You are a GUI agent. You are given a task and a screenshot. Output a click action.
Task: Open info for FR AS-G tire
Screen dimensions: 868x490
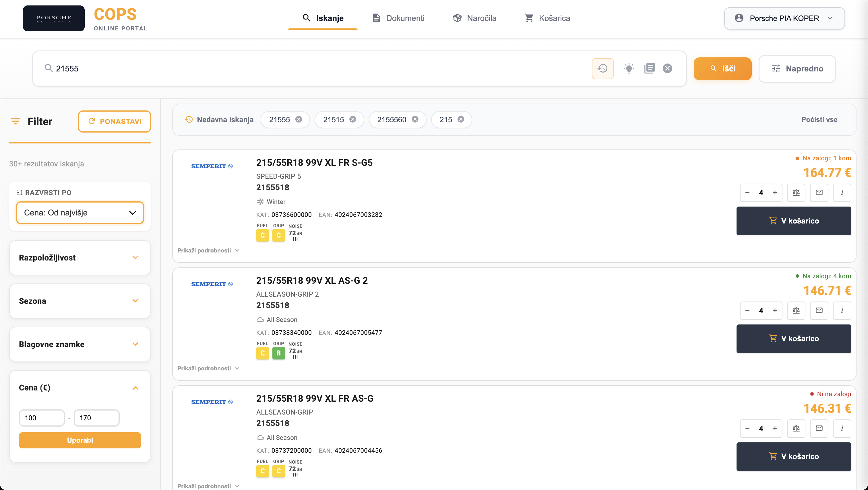click(842, 428)
